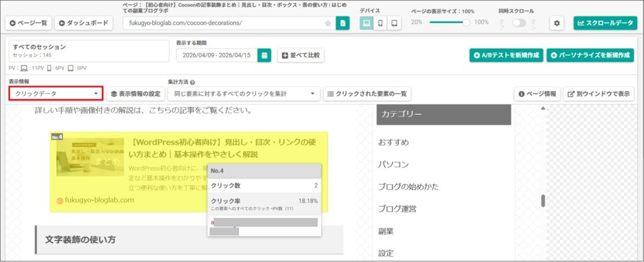
Task: Click the 設定 category link
Action: (x=386, y=253)
